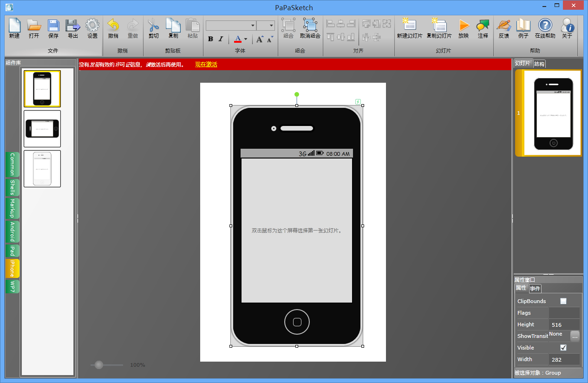Open the 反馈 feedback icon
The width and height of the screenshot is (588, 383).
(503, 28)
